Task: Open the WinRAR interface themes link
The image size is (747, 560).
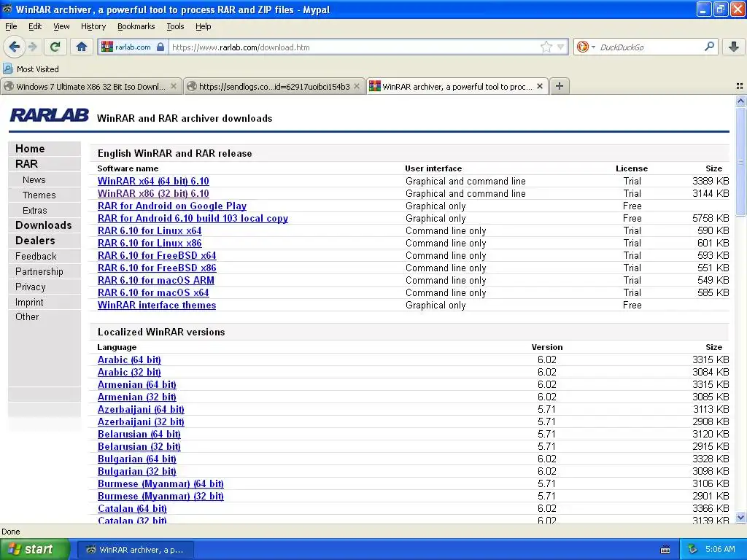Action: (157, 305)
